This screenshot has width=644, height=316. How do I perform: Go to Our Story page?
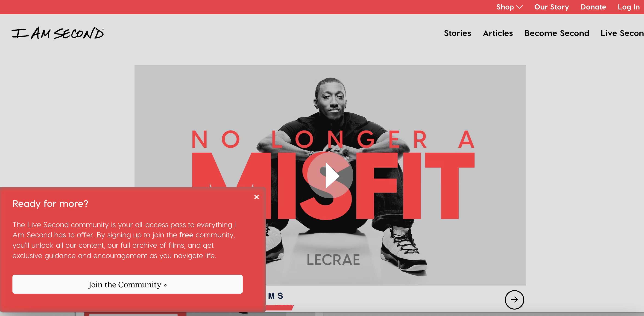[551, 7]
